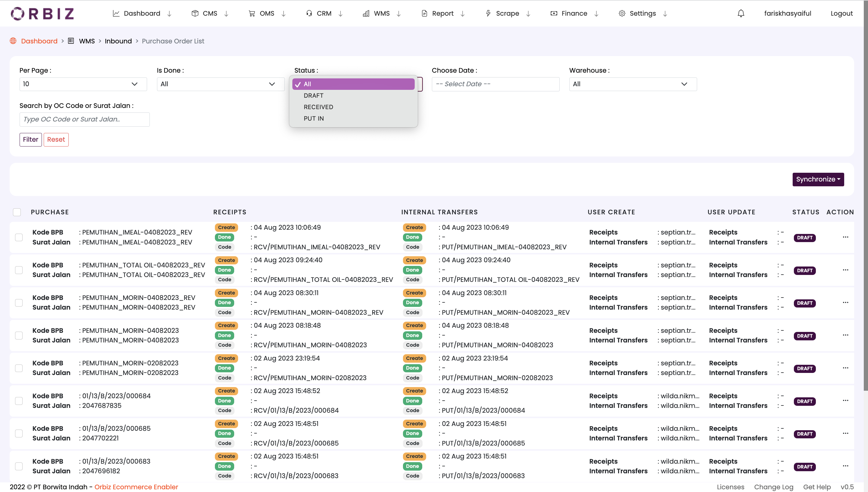The image size is (868, 492).
Task: Open the Change Log footer link
Action: click(x=773, y=487)
